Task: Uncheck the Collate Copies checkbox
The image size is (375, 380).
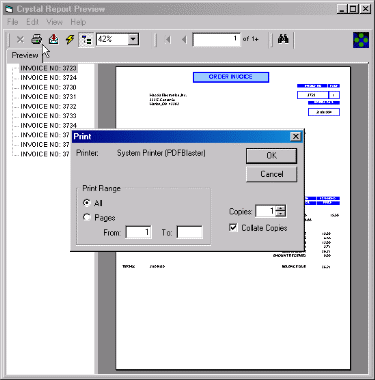Action: 233,228
